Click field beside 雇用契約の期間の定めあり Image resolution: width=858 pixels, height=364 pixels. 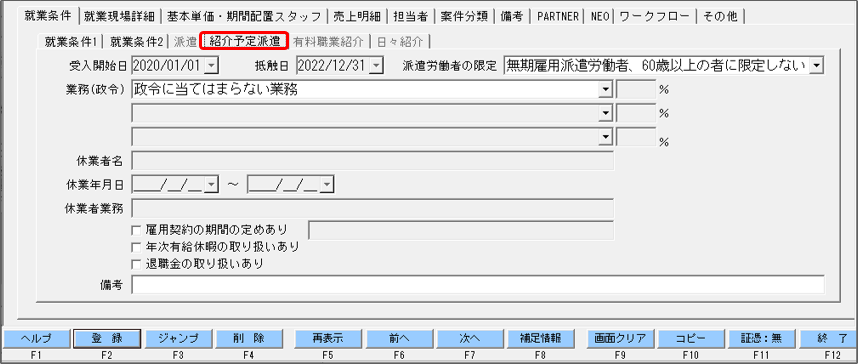pos(461,230)
